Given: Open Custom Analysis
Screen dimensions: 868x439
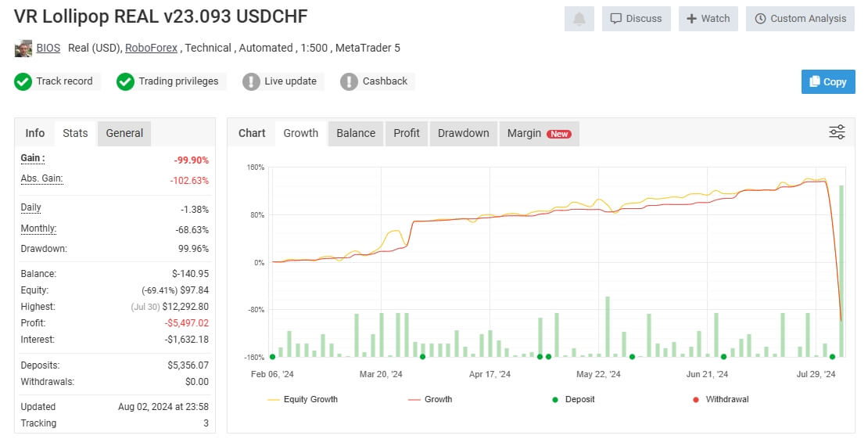Looking at the screenshot, I should pos(800,19).
